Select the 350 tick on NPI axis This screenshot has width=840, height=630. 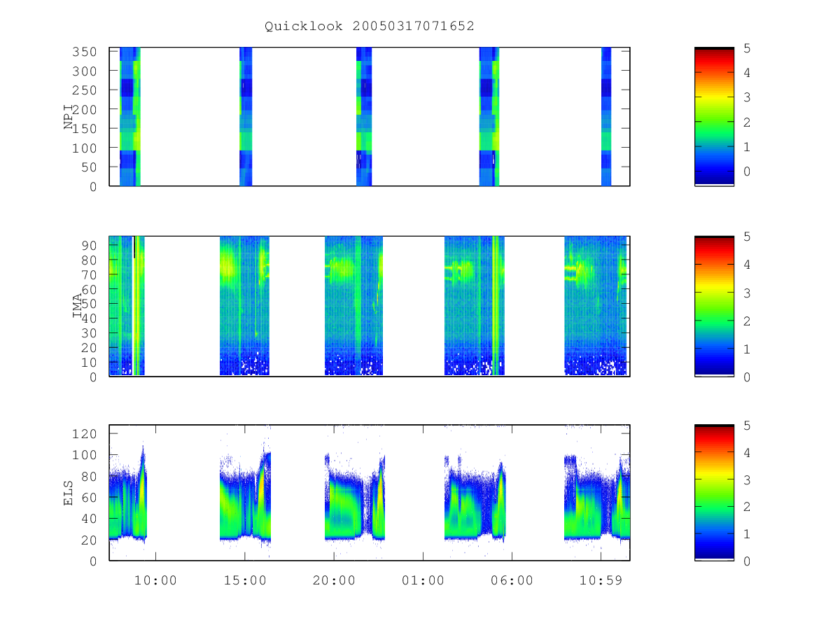pos(86,52)
